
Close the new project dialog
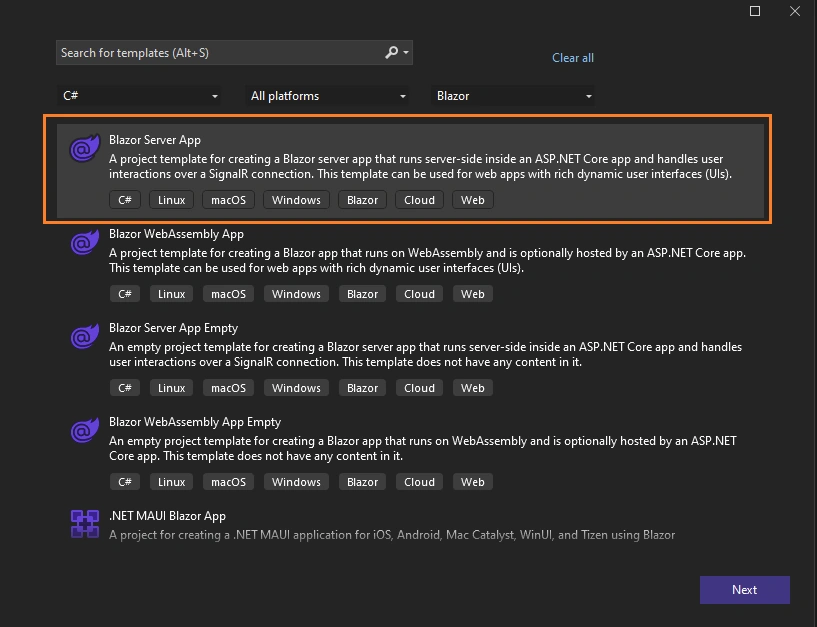pyautogui.click(x=795, y=11)
